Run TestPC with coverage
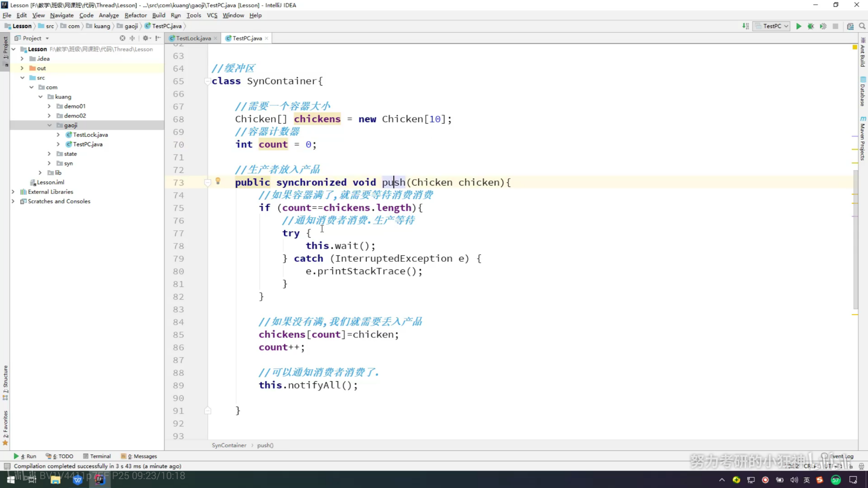This screenshot has width=868, height=488. (x=823, y=26)
